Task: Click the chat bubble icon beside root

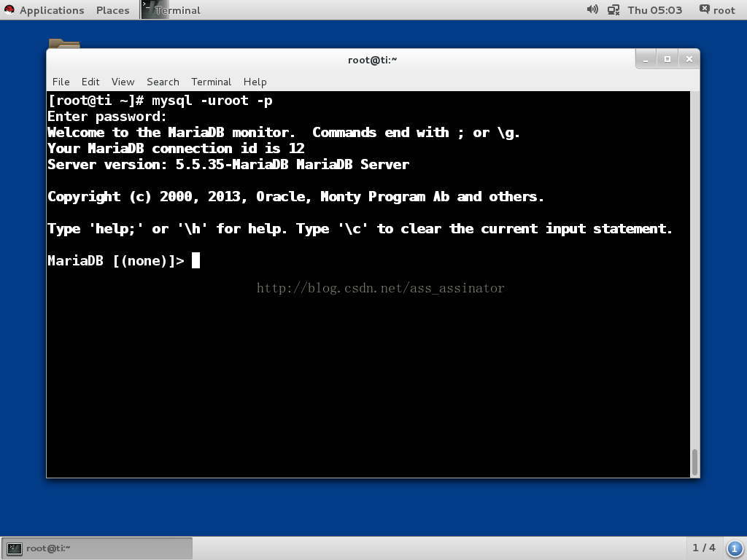Action: coord(704,9)
